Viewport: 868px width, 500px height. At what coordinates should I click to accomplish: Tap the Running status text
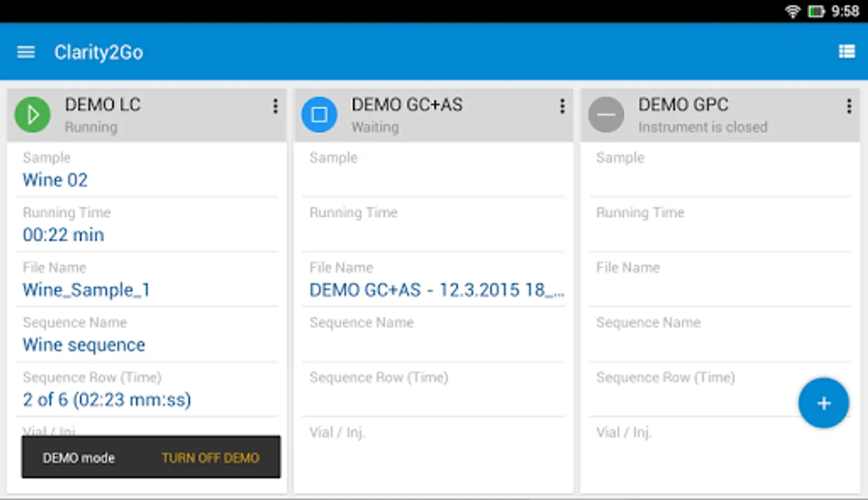[91, 127]
